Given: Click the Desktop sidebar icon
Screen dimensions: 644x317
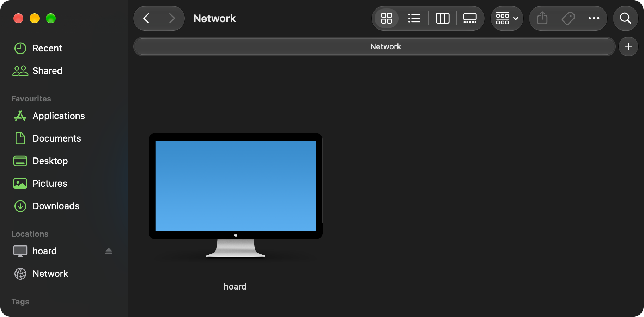Looking at the screenshot, I should pyautogui.click(x=20, y=161).
